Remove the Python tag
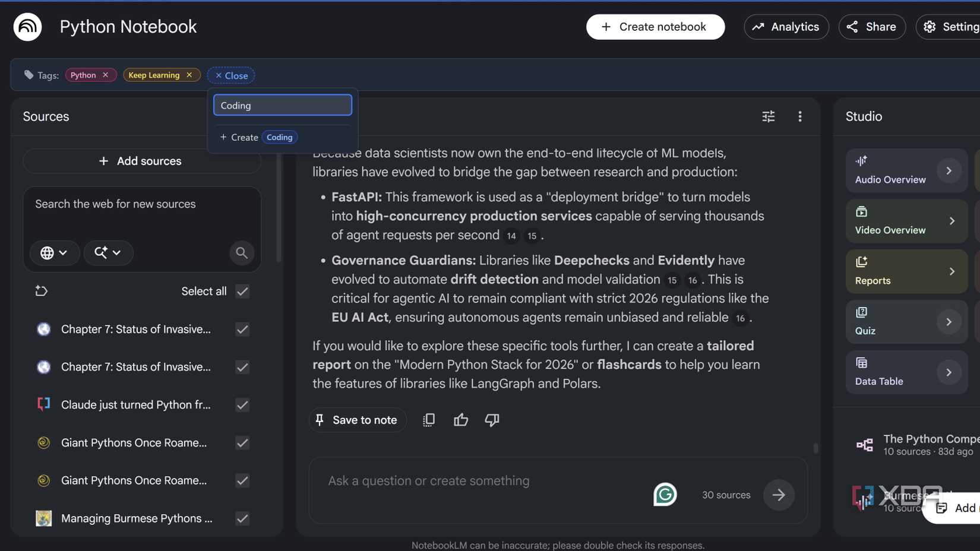The image size is (980, 551). [105, 75]
